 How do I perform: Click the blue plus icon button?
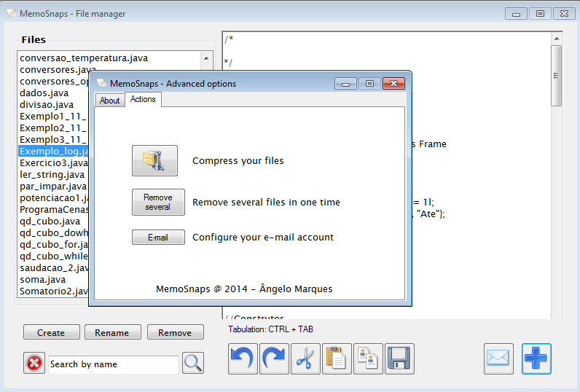tap(536, 358)
